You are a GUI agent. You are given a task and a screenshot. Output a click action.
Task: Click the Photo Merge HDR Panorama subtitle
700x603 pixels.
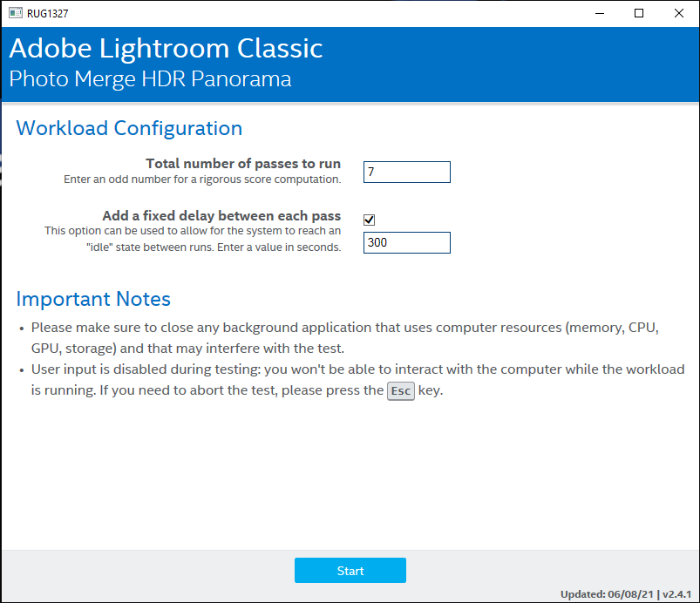click(x=151, y=79)
